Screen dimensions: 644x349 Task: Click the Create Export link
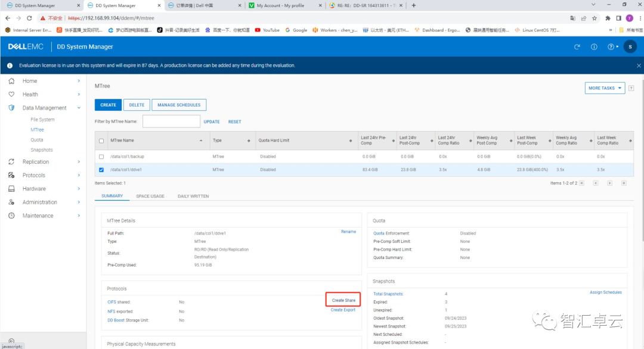(343, 310)
